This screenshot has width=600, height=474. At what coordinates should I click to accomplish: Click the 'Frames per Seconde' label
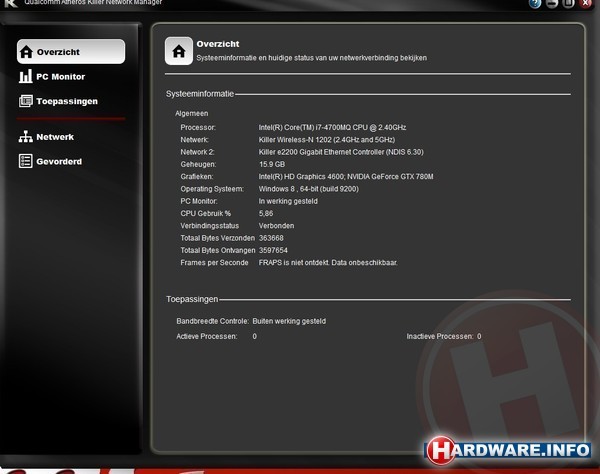pos(214,262)
